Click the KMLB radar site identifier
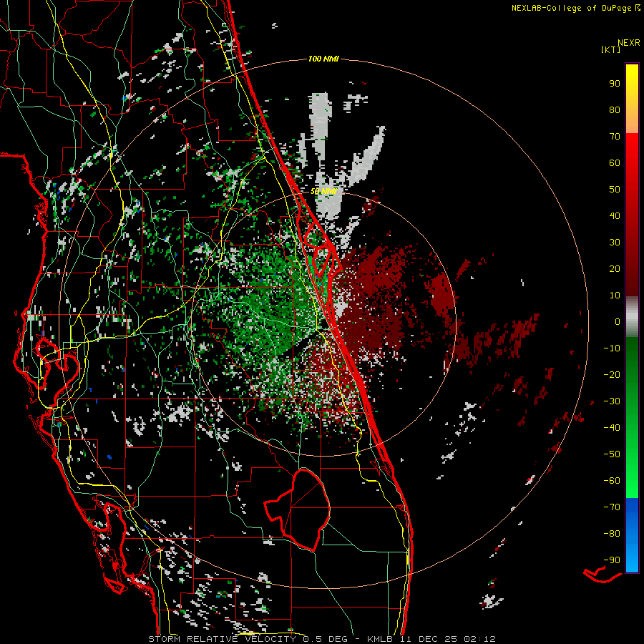644x644 pixels. (379, 639)
